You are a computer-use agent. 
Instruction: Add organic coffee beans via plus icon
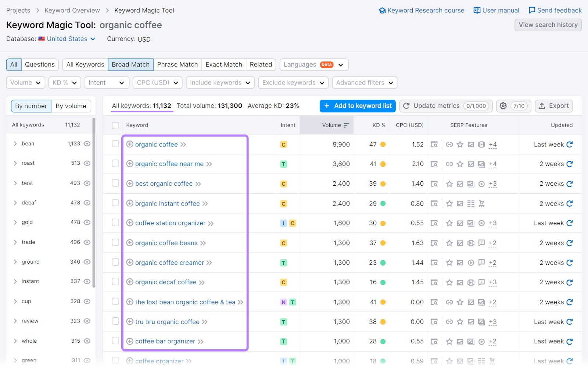(130, 243)
